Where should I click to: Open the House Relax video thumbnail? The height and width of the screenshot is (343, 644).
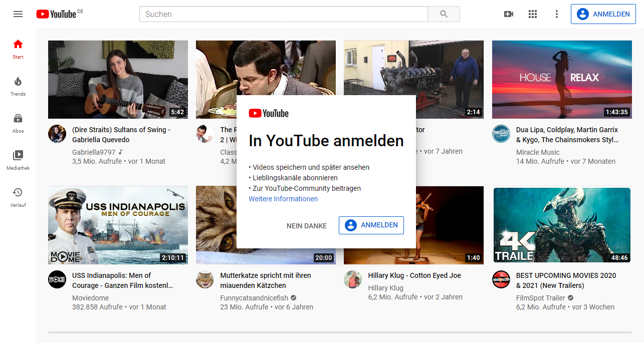click(x=562, y=80)
